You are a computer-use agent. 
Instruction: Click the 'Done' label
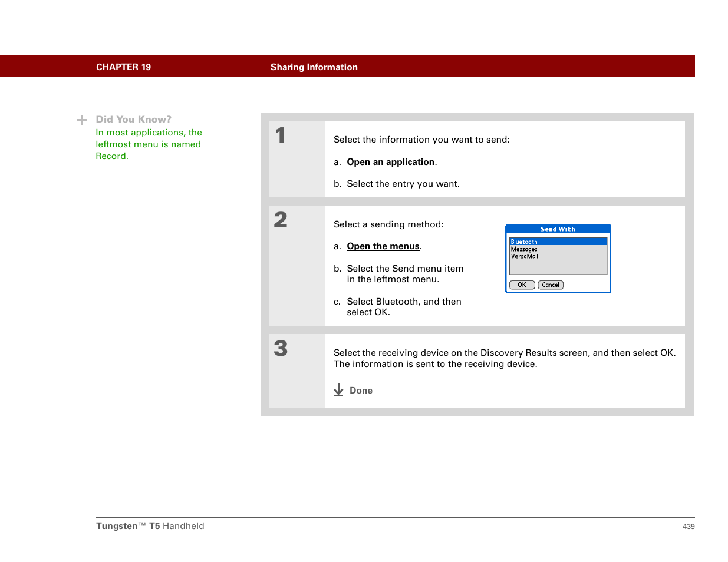tap(361, 391)
